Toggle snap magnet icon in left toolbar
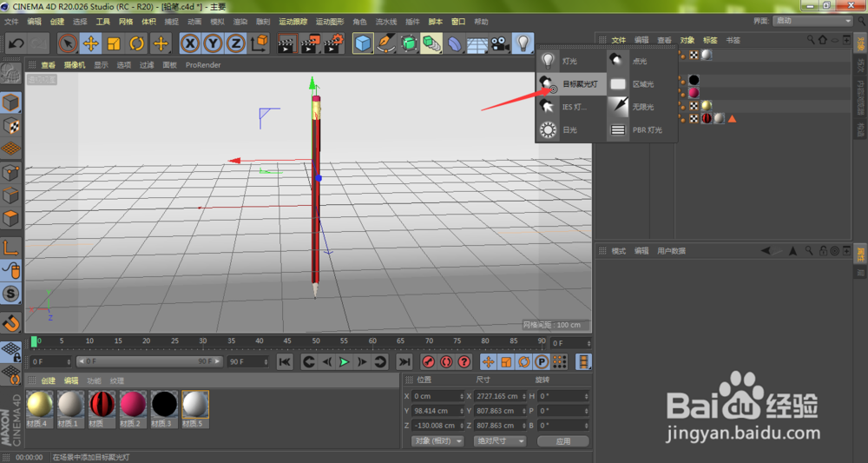 click(11, 321)
